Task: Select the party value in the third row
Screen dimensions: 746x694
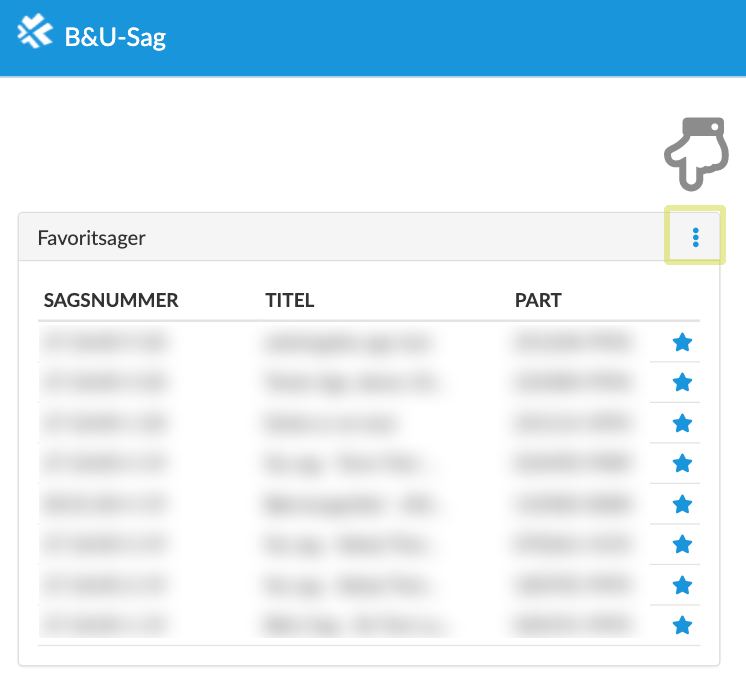Action: (573, 423)
